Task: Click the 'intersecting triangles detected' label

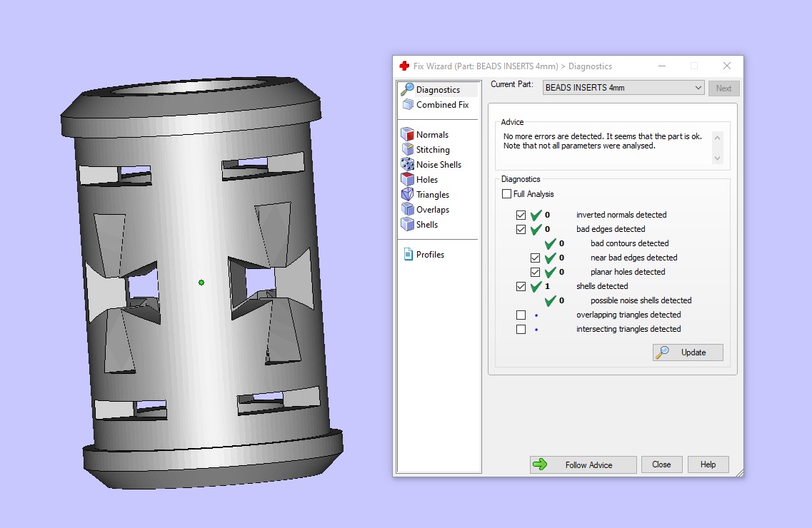Action: [x=628, y=329]
